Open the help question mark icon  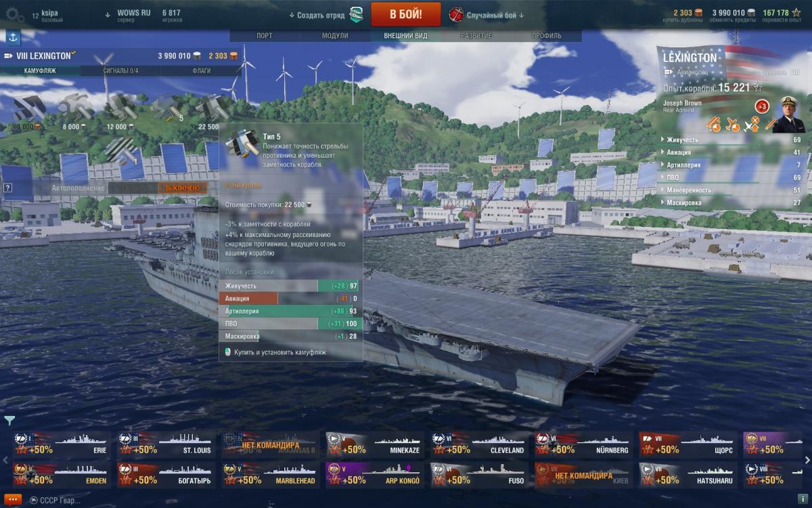click(x=7, y=188)
